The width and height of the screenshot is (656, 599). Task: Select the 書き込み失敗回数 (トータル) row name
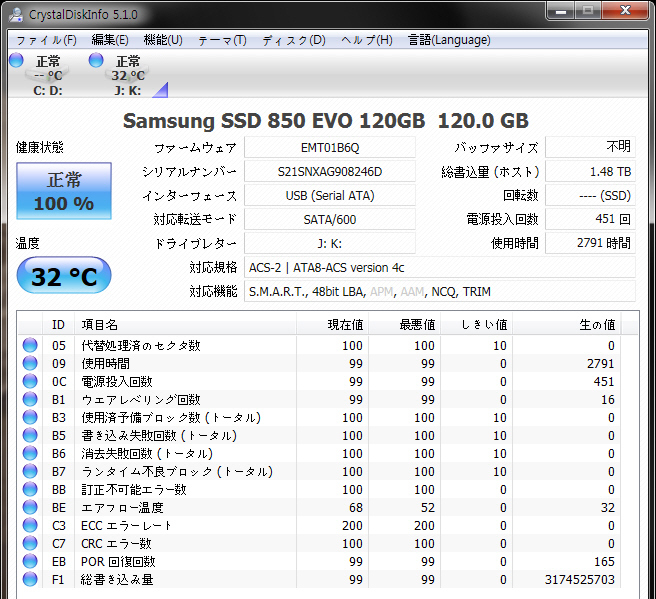159,435
